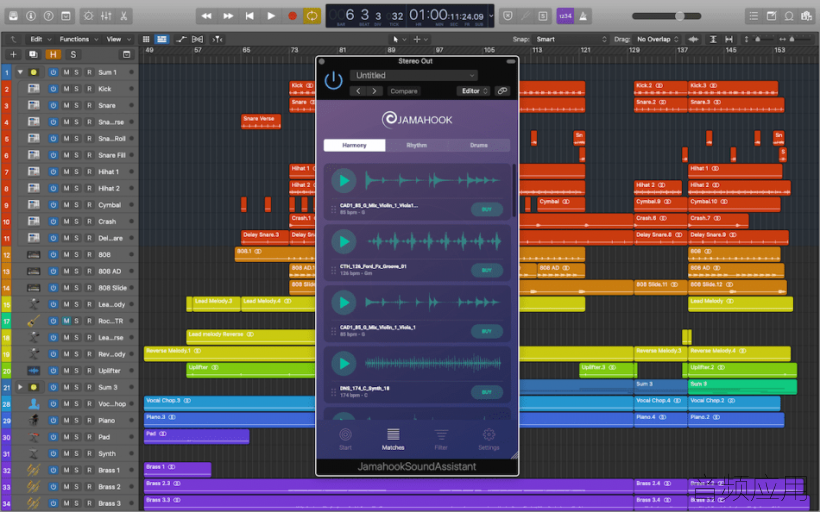
Task: Click the red Record button
Action: (x=292, y=16)
